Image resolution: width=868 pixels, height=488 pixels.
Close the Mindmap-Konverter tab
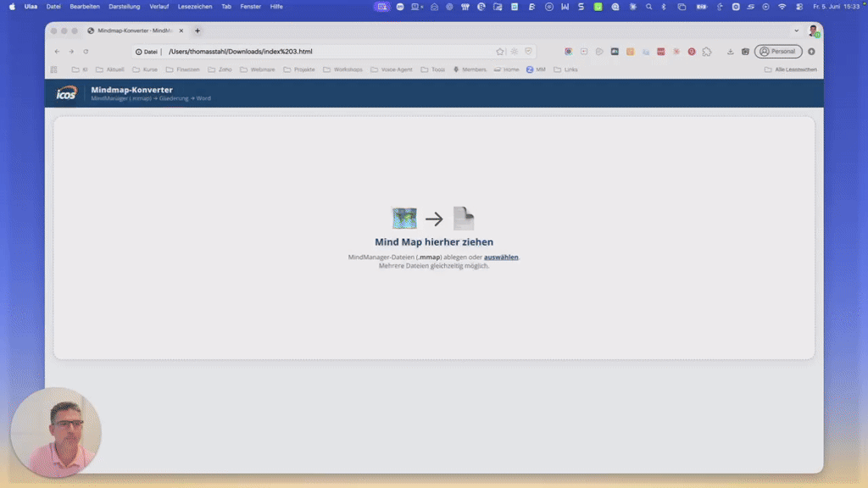181,31
